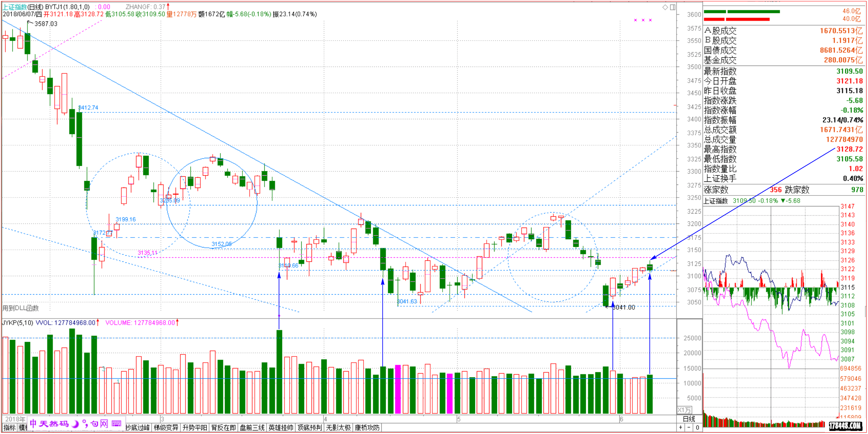Toggle the moon half-width icon on IME bar
Image resolution: width=868 pixels, height=434 pixels.
(x=76, y=424)
